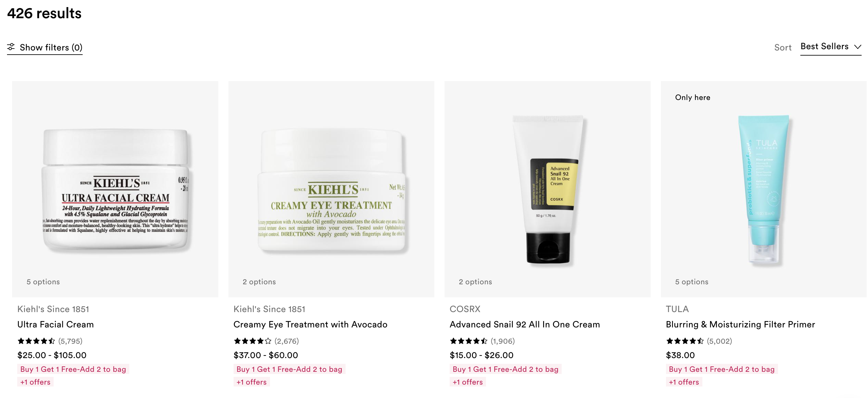The width and height of the screenshot is (868, 398).
Task: Click Ultra Facial Cream product title
Action: pos(56,324)
